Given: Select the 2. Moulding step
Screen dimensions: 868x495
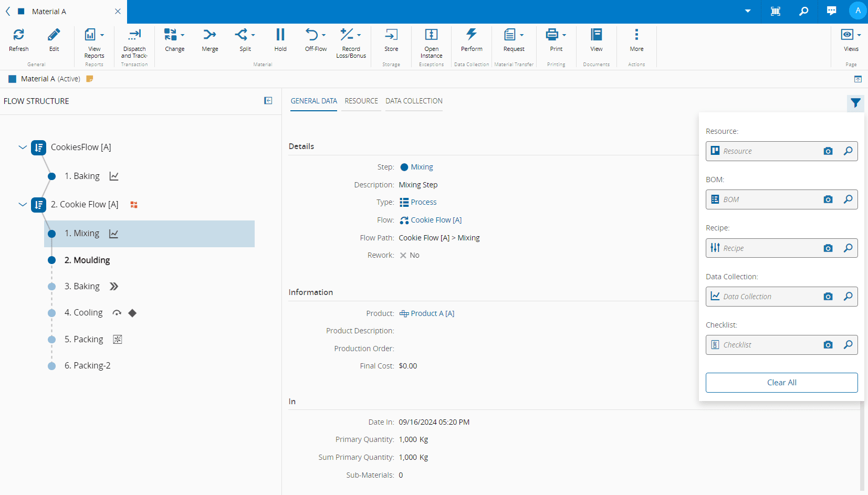Looking at the screenshot, I should (x=87, y=260).
